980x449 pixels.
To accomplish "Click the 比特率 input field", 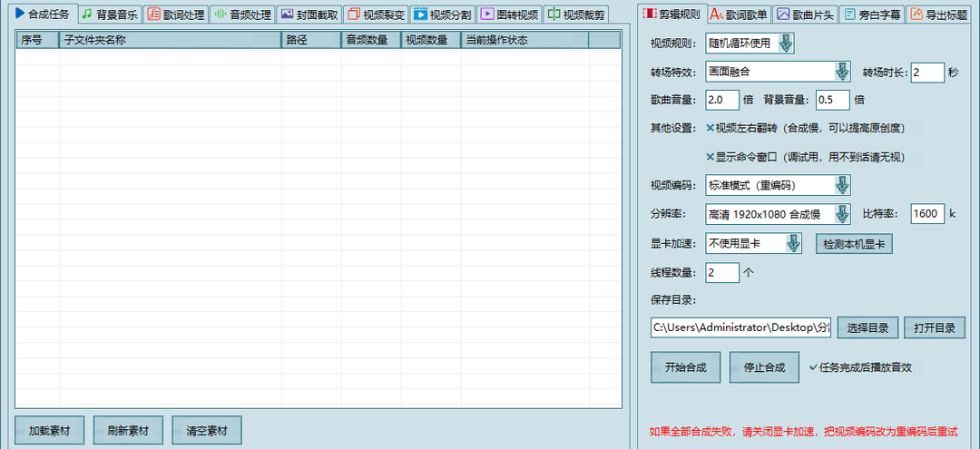I will tap(927, 214).
